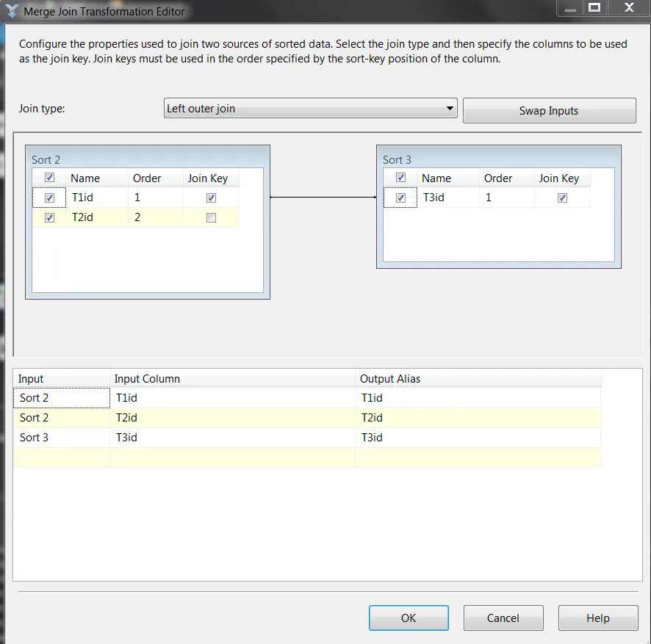Viewport: 651px width, 644px height.
Task: Toggle the Join Key checkbox for T1id
Action: (211, 198)
